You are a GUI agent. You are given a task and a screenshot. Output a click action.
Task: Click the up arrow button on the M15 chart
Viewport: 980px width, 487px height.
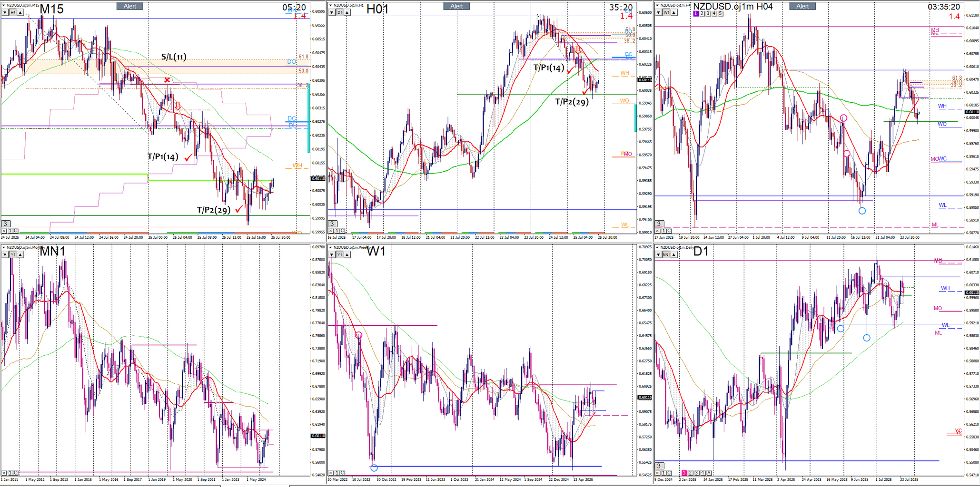[20, 12]
